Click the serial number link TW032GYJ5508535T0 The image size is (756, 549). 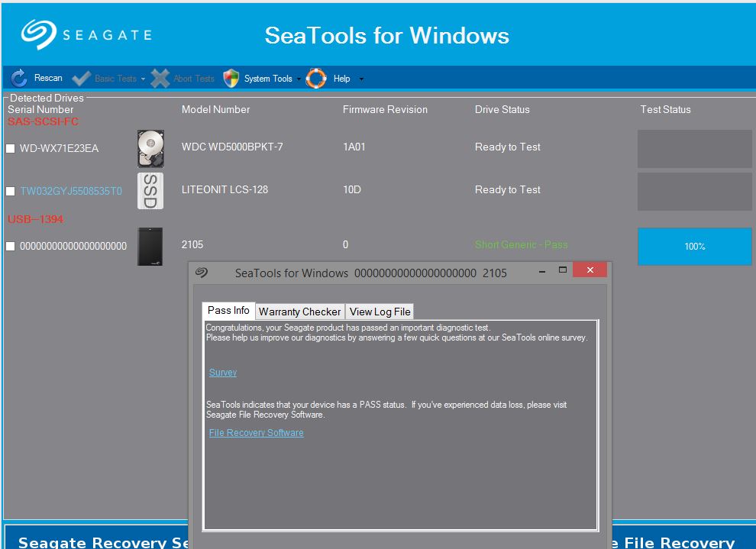[71, 192]
